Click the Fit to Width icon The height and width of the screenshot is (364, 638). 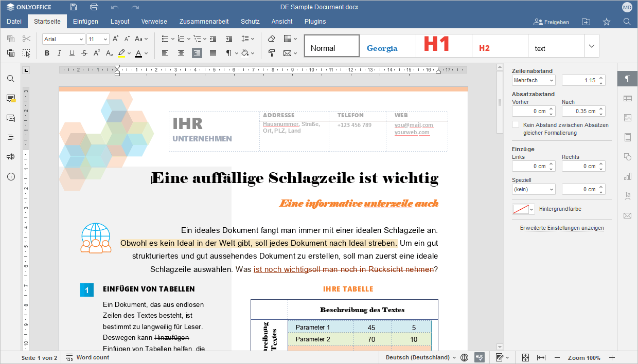[541, 357]
